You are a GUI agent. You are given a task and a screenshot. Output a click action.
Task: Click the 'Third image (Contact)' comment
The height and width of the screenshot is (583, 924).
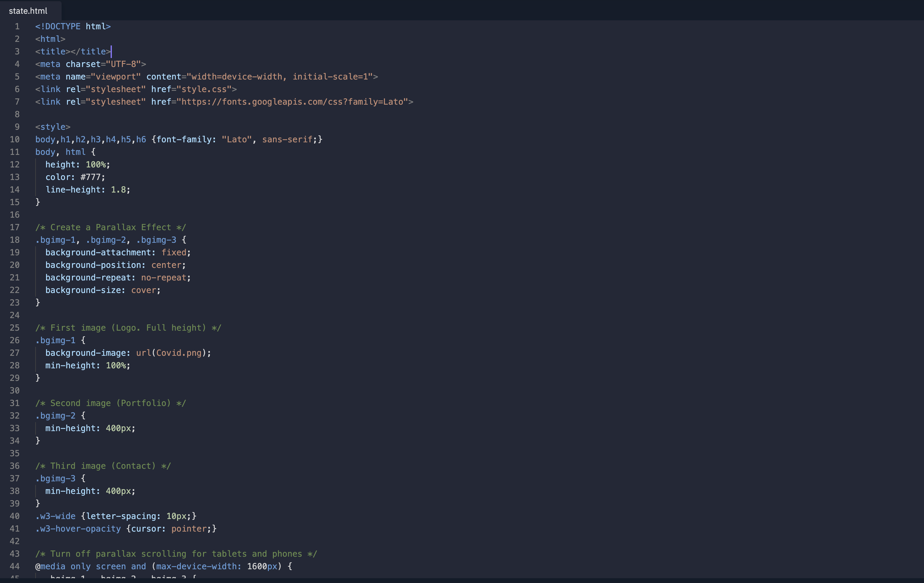103,466
